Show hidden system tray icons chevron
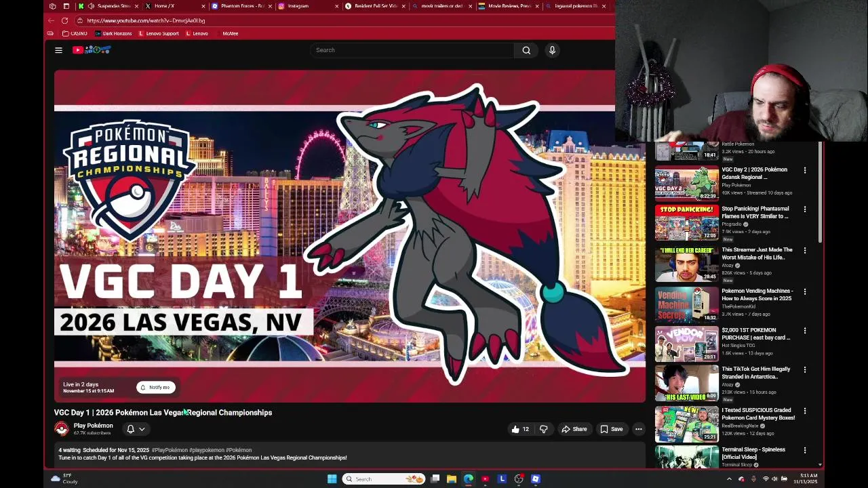The image size is (868, 488). (729, 479)
